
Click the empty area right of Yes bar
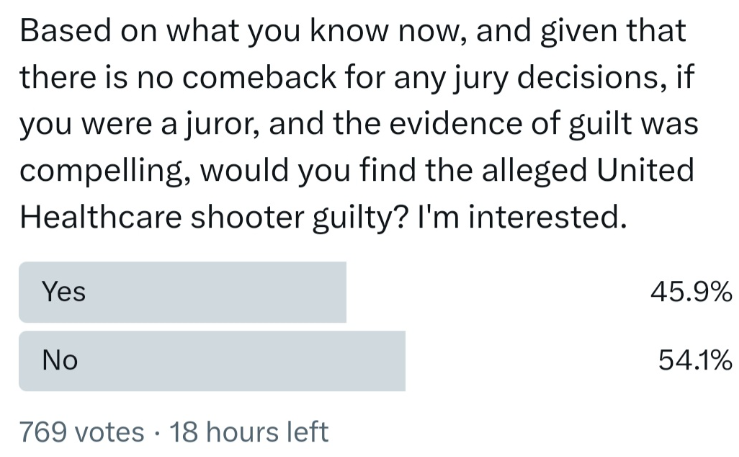497,292
